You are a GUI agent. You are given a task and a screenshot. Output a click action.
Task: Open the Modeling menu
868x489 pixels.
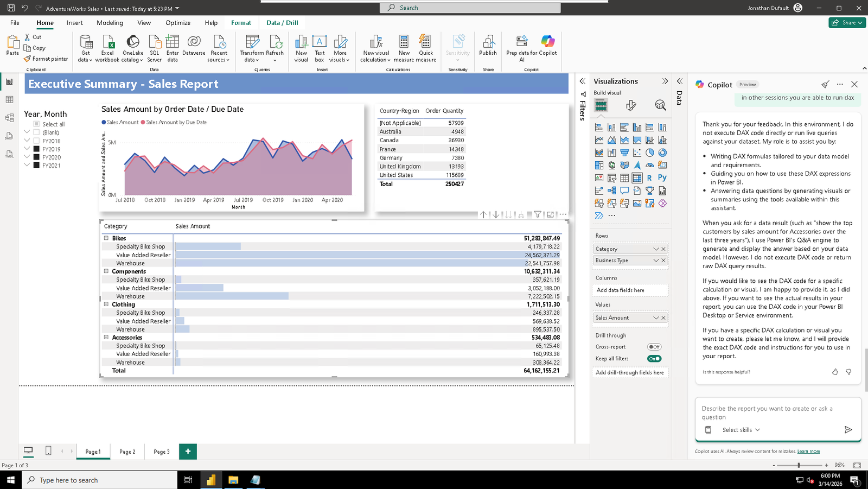110,22
